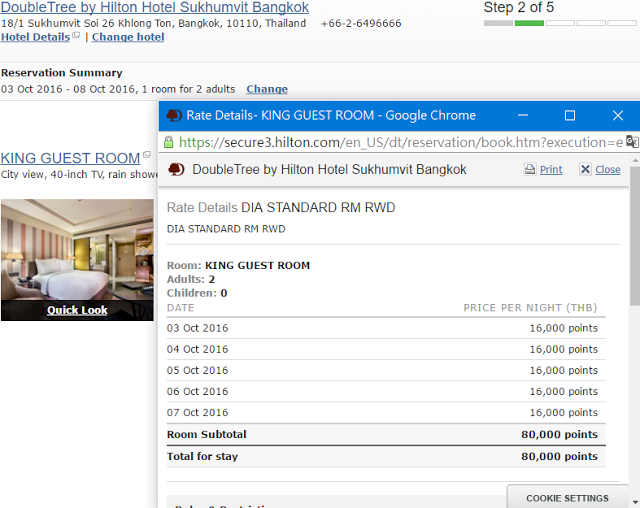Select the 04 Oct 2016 date row
The width and height of the screenshot is (640, 508).
tap(386, 349)
